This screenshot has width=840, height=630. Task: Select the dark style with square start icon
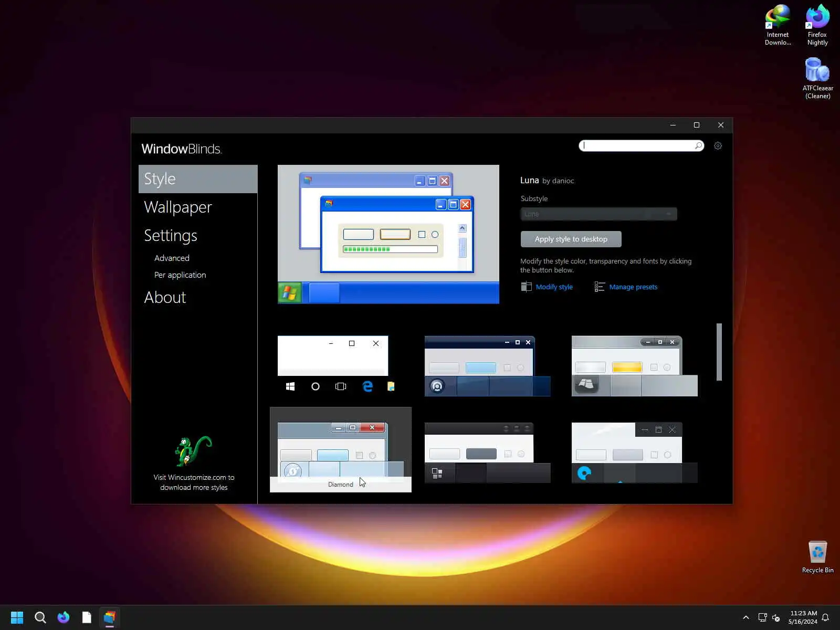(488, 453)
